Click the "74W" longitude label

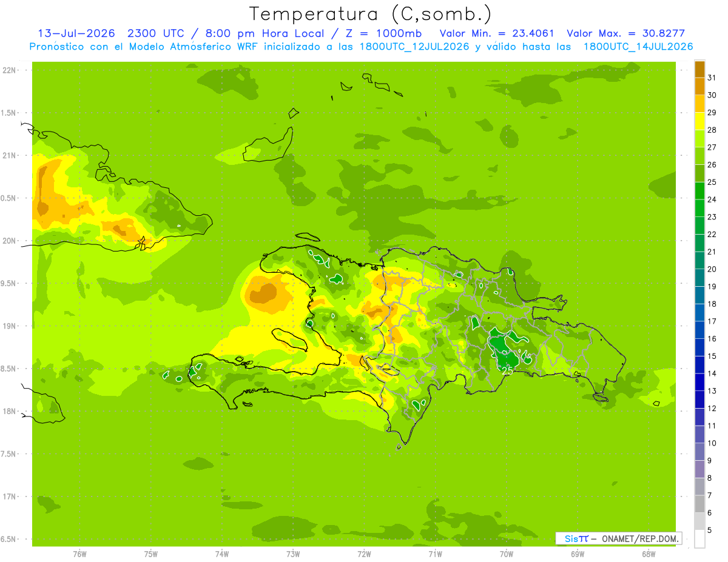[x=222, y=554]
